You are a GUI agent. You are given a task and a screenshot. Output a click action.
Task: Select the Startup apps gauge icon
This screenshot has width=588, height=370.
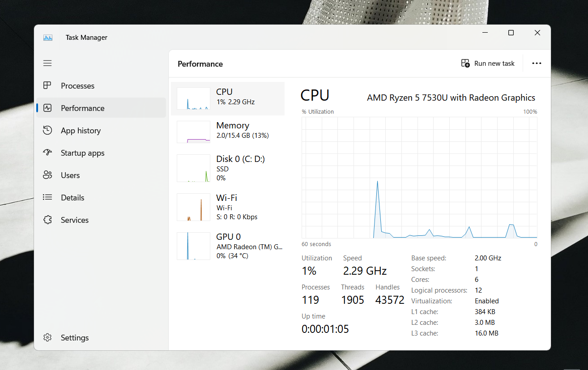47,153
